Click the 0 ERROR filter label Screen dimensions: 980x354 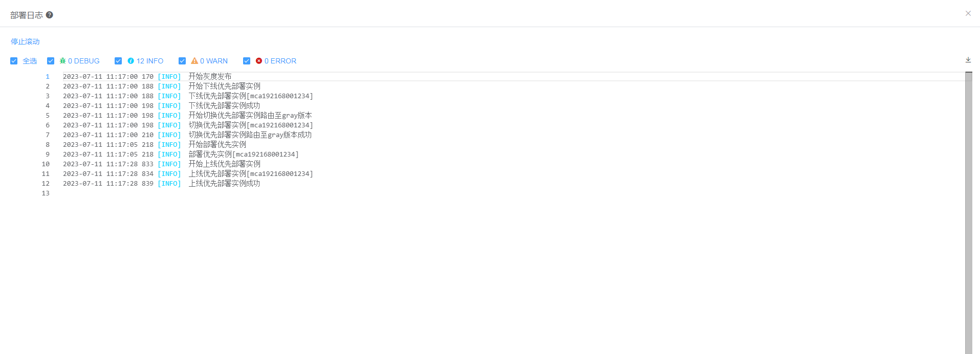coord(280,61)
